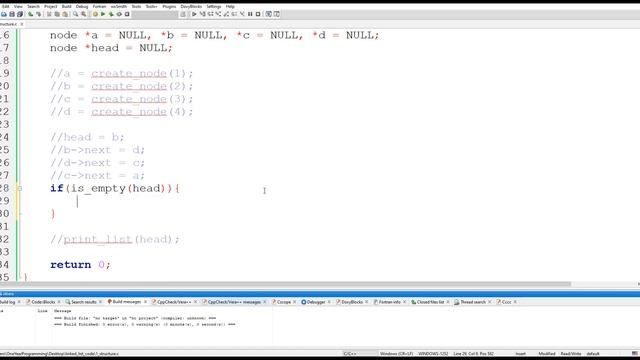Image resolution: width=640 pixels, height=360 pixels.
Task: Close the Thread search tab
Action: [489, 302]
